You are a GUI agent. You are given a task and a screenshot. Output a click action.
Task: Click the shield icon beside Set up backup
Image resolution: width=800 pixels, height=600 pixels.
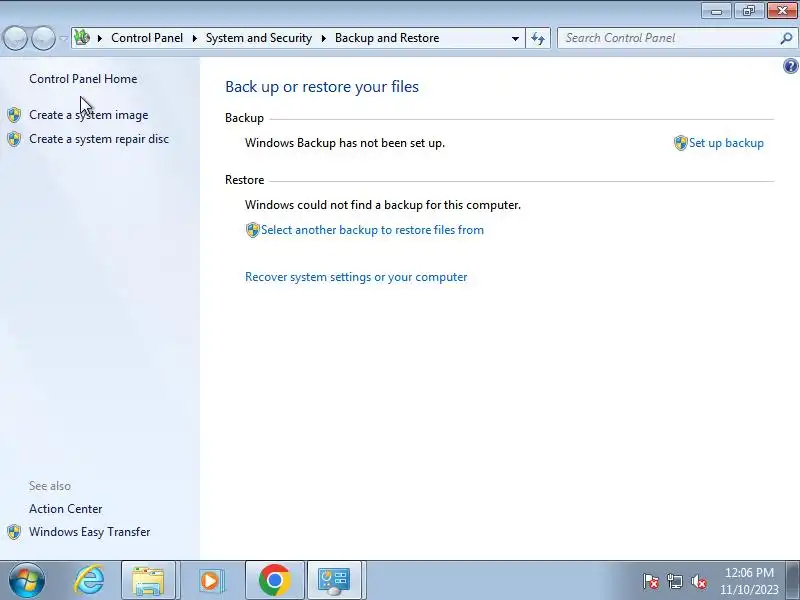[681, 143]
